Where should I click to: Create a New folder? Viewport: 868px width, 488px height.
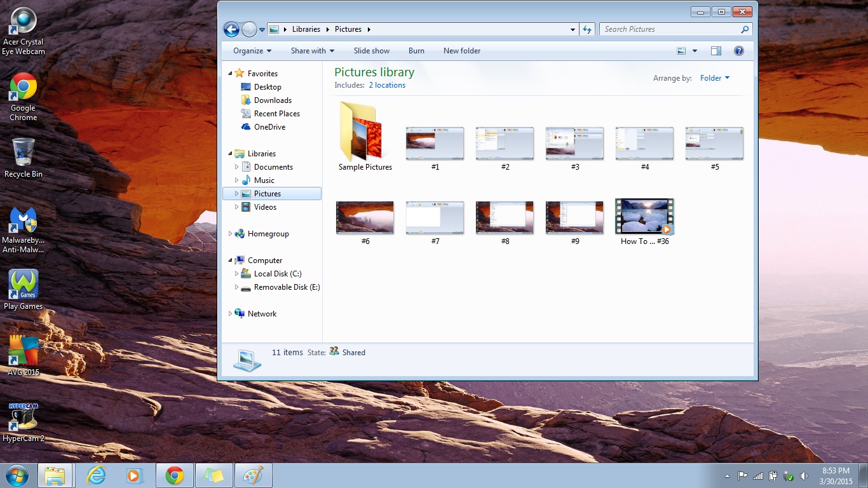(x=462, y=51)
